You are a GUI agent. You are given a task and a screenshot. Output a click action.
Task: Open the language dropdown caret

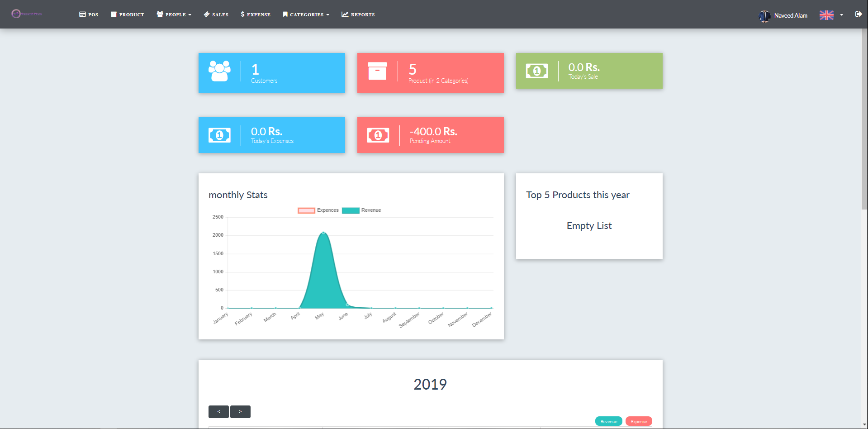coord(841,15)
